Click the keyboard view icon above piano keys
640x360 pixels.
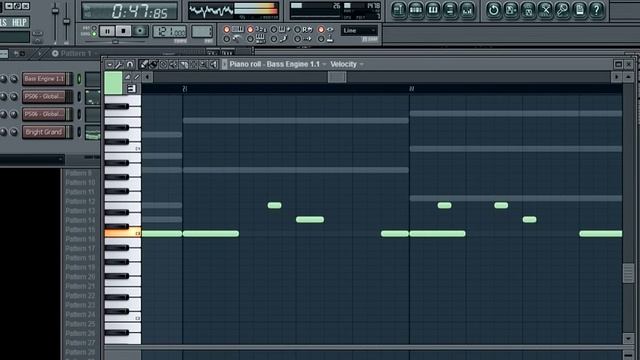click(131, 88)
